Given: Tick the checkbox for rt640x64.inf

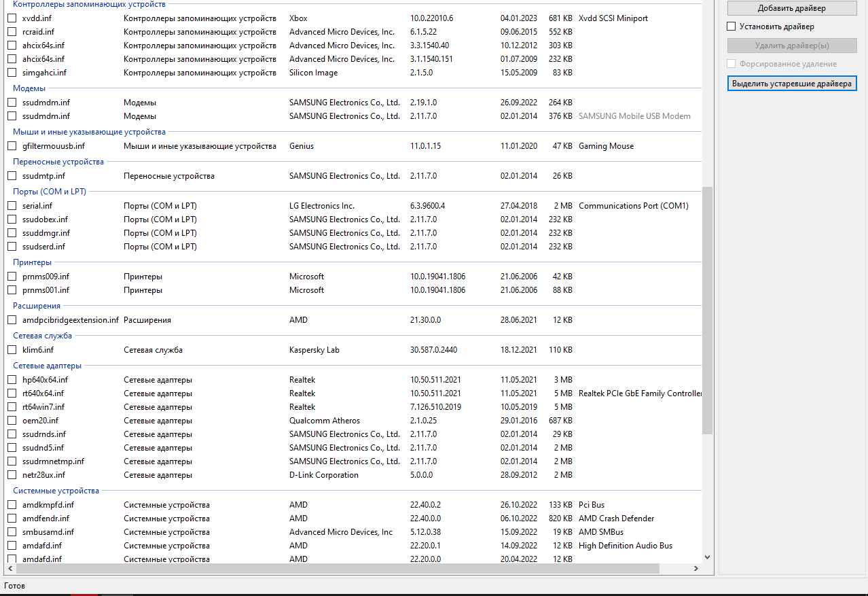Looking at the screenshot, I should (12, 393).
